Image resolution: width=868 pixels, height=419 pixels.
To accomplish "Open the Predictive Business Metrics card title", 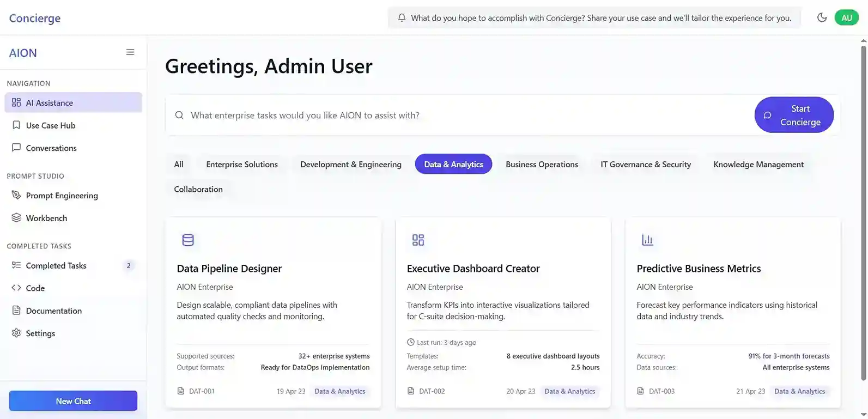I will pos(699,268).
